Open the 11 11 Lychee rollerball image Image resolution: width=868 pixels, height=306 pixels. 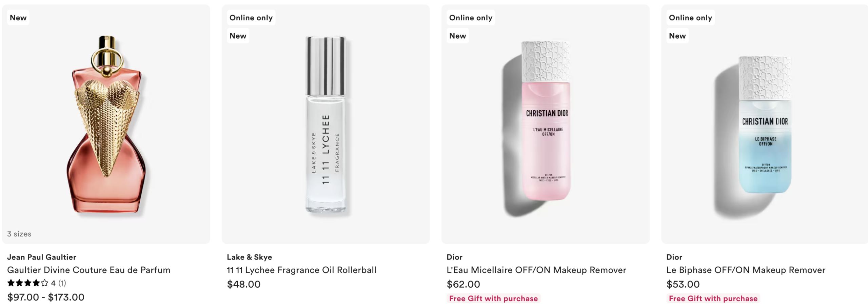[325, 124]
